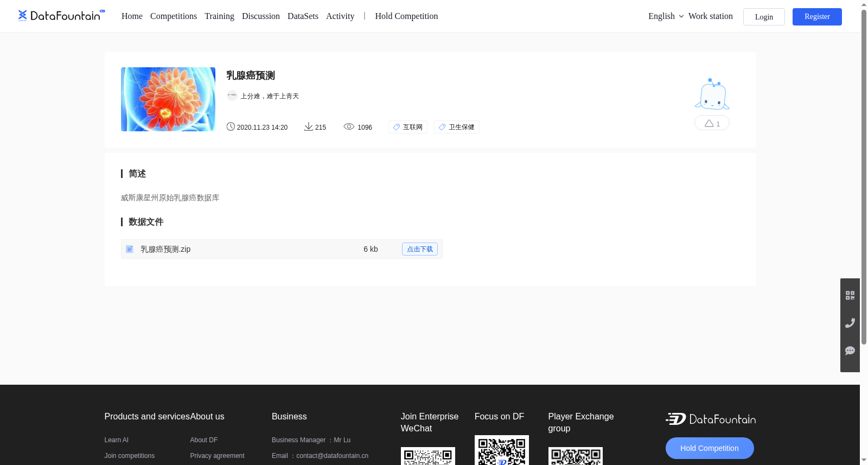Viewport: 868px width, 465px height.
Task: Open the DataSets page
Action: click(x=303, y=16)
